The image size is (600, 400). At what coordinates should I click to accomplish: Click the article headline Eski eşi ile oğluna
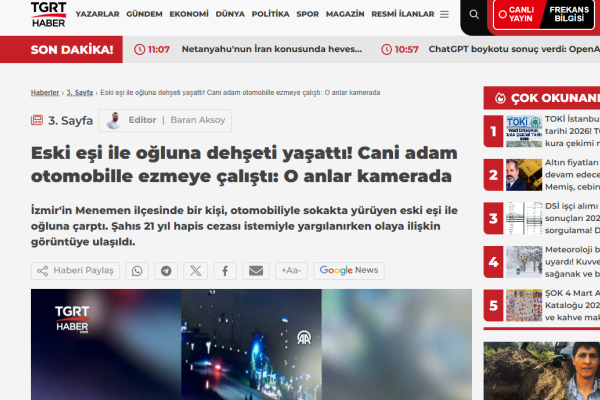[244, 165]
